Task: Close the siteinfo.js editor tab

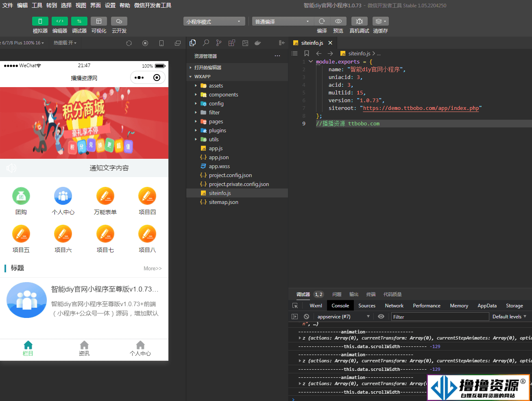Action: tap(330, 43)
